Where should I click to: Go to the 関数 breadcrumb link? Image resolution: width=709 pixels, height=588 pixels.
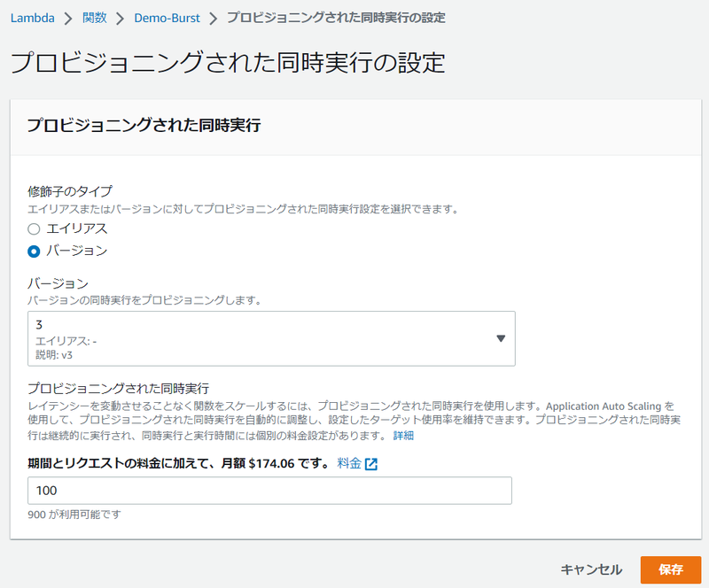(95, 18)
